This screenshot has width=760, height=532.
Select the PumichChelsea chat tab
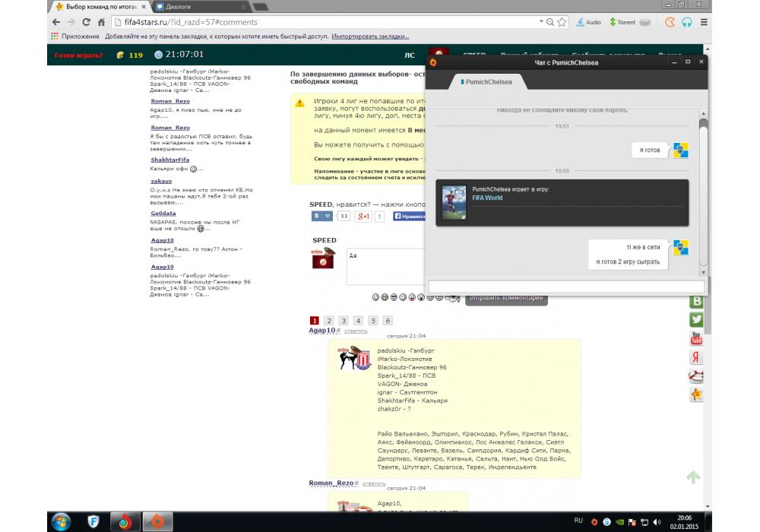(x=486, y=81)
